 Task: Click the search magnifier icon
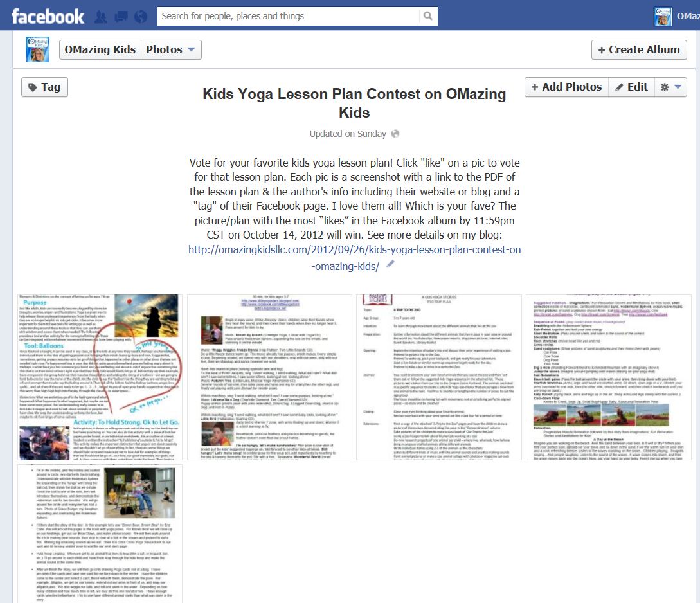pyautogui.click(x=427, y=16)
